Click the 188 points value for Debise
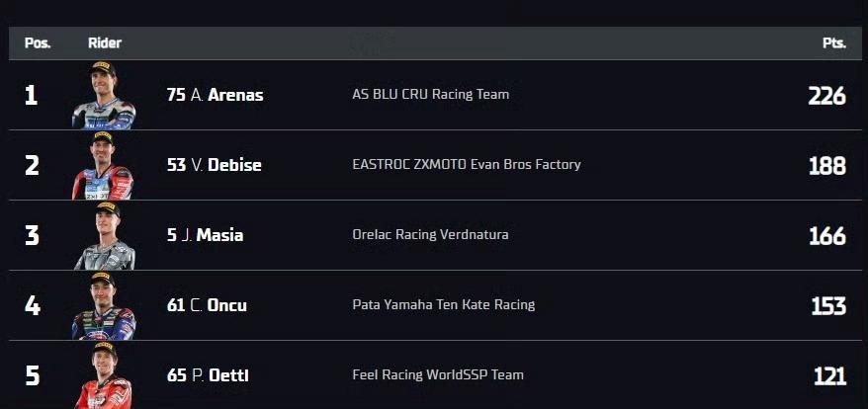 [827, 166]
